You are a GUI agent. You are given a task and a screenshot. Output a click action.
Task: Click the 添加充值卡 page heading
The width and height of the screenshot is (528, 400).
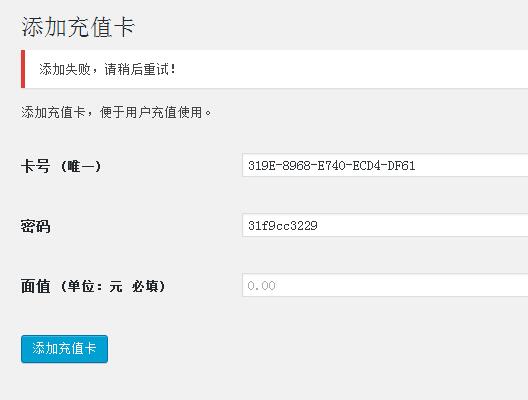(x=78, y=27)
